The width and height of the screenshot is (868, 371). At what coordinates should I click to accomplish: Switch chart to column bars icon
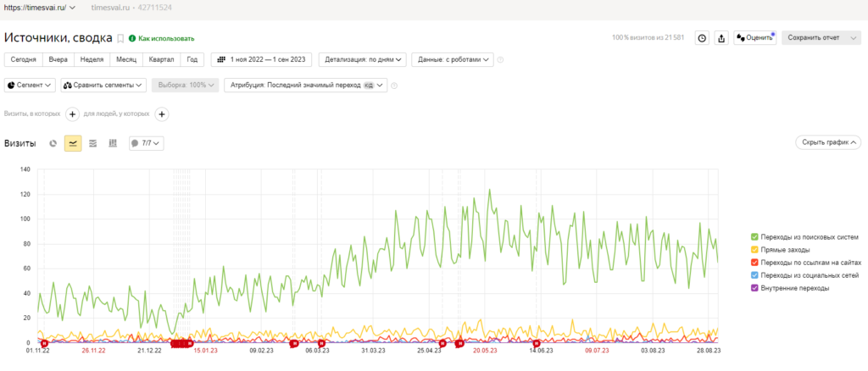(x=113, y=143)
